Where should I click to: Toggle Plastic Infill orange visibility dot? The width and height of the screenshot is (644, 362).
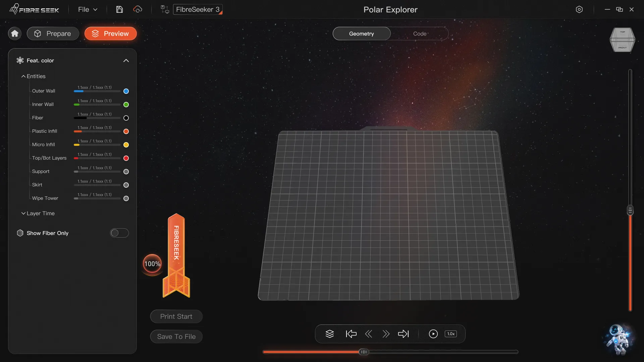(126, 131)
